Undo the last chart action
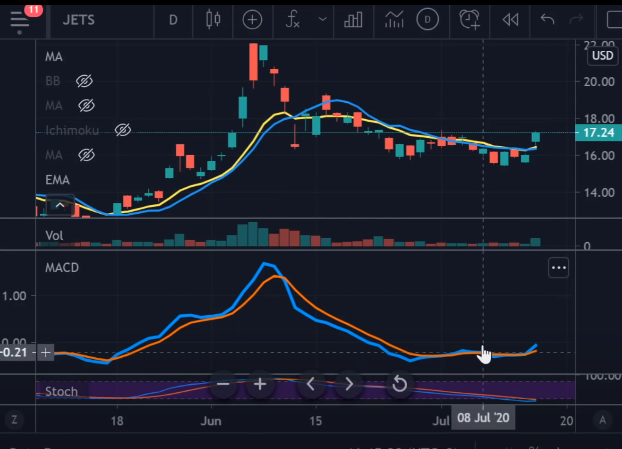622x449 pixels. click(x=547, y=19)
